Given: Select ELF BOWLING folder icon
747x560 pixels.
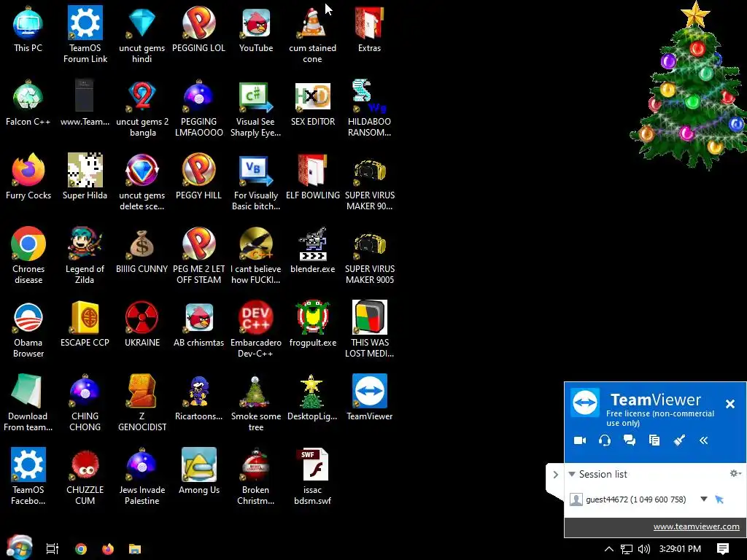Looking at the screenshot, I should point(312,176).
